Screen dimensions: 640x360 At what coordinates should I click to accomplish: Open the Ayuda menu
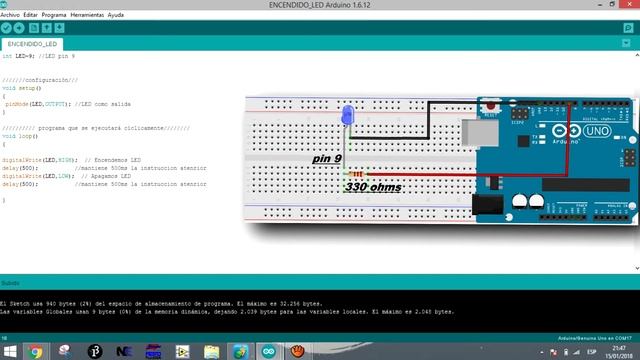pyautogui.click(x=116, y=15)
